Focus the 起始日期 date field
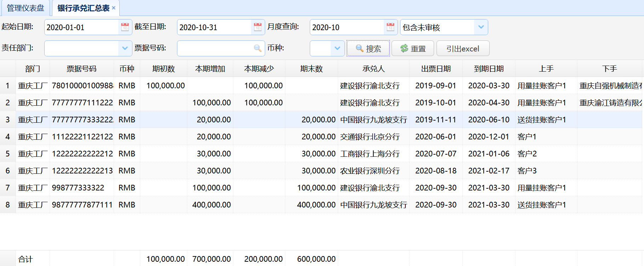Image resolution: width=644 pixels, height=266 pixels. pos(81,27)
